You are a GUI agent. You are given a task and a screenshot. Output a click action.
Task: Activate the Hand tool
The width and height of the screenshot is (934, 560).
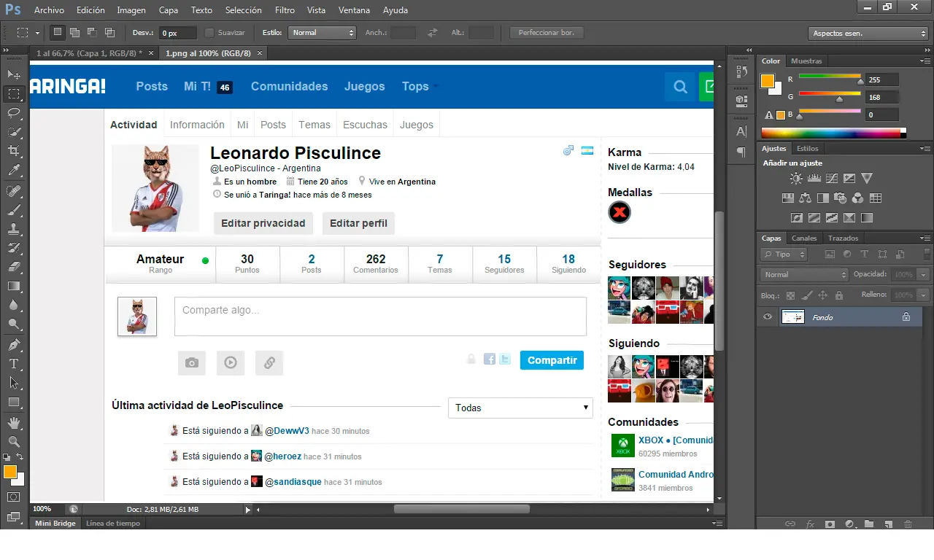tap(14, 422)
